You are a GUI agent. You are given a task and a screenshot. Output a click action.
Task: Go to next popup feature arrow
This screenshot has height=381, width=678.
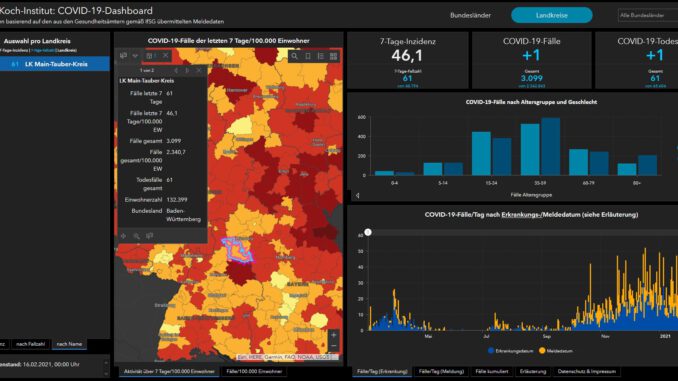click(187, 70)
